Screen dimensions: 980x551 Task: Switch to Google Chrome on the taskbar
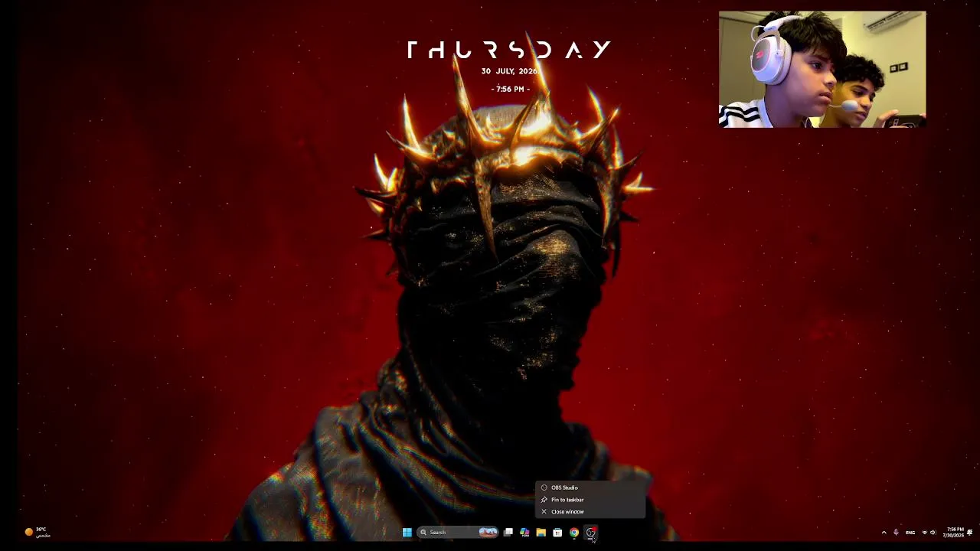tap(574, 533)
